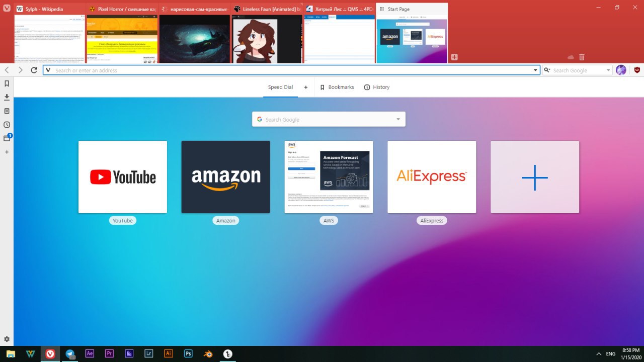Viewport: 644px width, 362px height.
Task: Open Vivaldi settings gear in sidebar
Action: pos(7,339)
